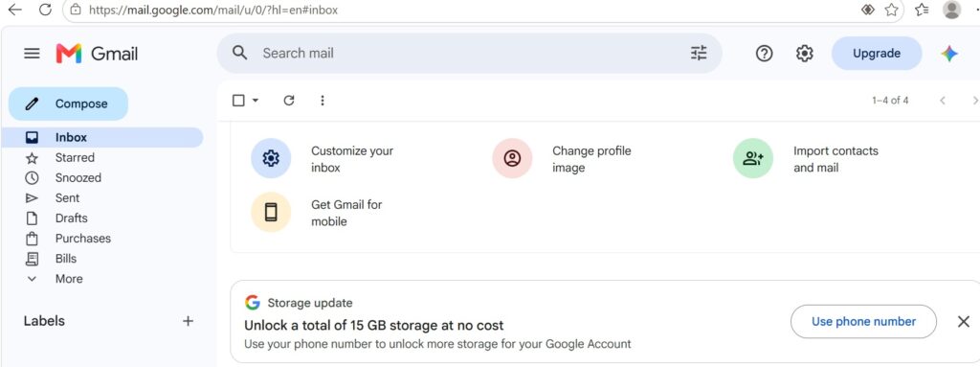This screenshot has height=367, width=980.
Task: Open the select dropdown arrow beside checkbox
Action: click(x=255, y=101)
